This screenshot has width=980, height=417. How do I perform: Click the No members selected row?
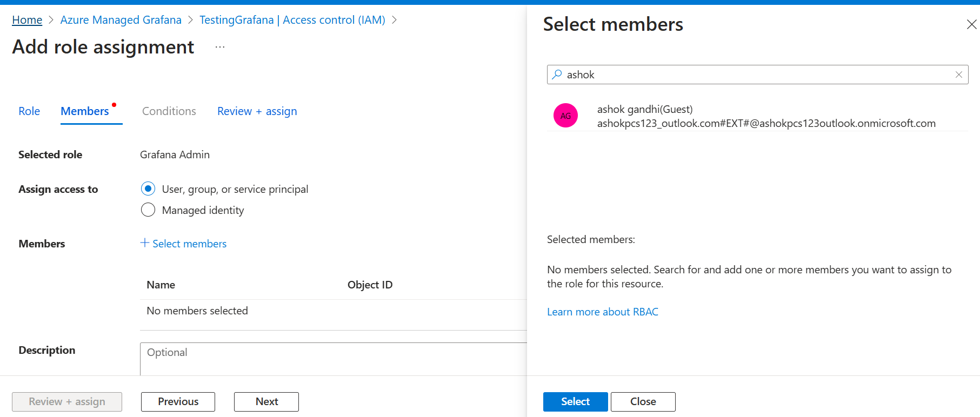(x=334, y=311)
